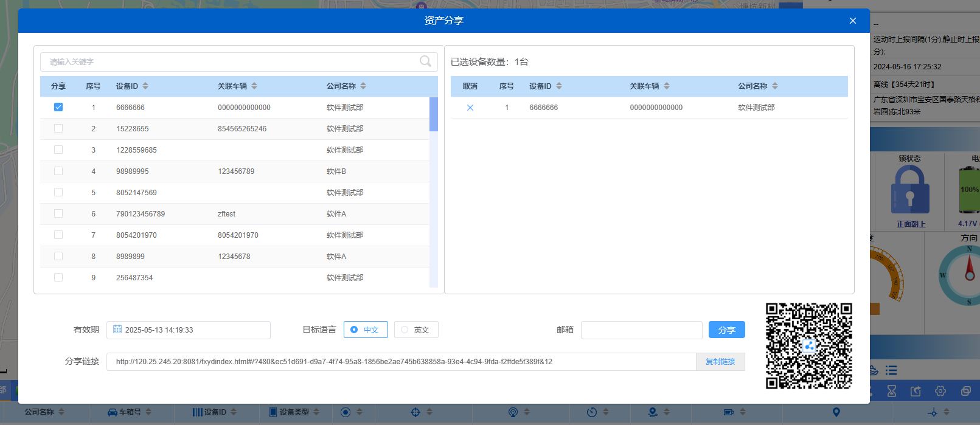Click the search magnifier icon in keyword box
Viewport: 980px width, 425px height.
425,61
